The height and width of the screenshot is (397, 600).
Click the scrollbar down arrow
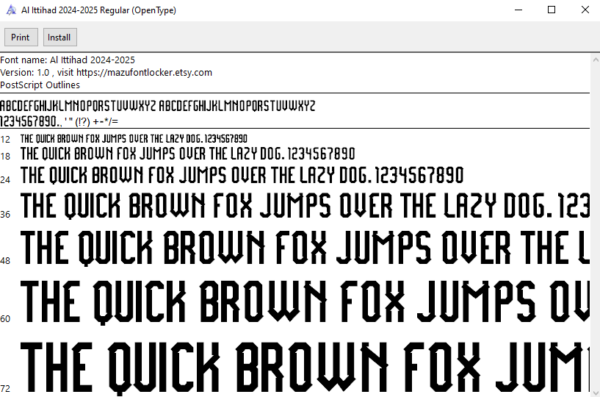(x=595, y=393)
